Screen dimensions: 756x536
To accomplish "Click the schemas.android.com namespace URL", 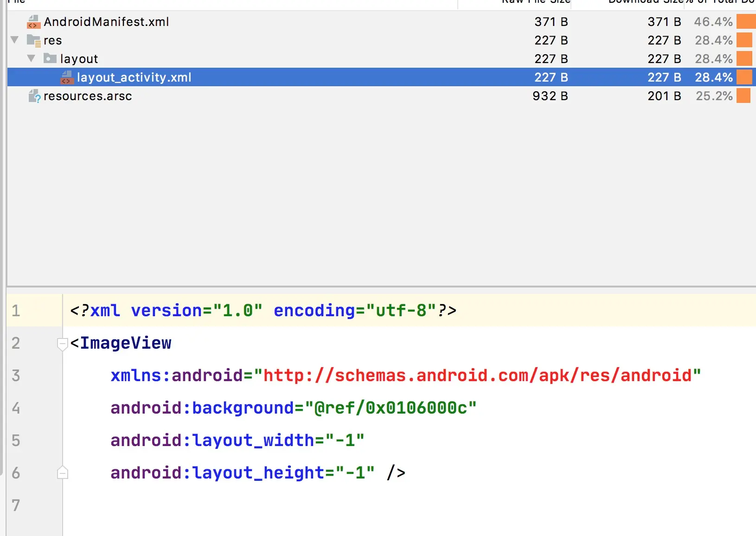I will click(478, 375).
